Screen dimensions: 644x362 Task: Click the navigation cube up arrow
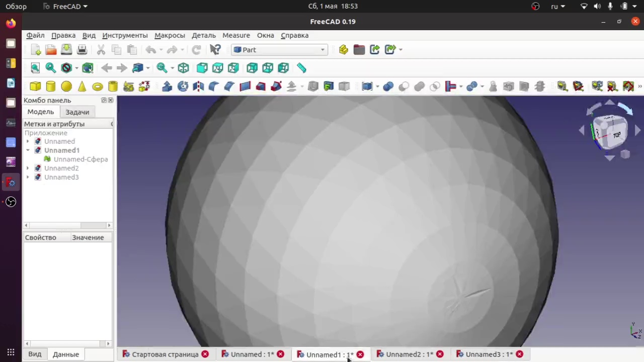[x=609, y=103]
